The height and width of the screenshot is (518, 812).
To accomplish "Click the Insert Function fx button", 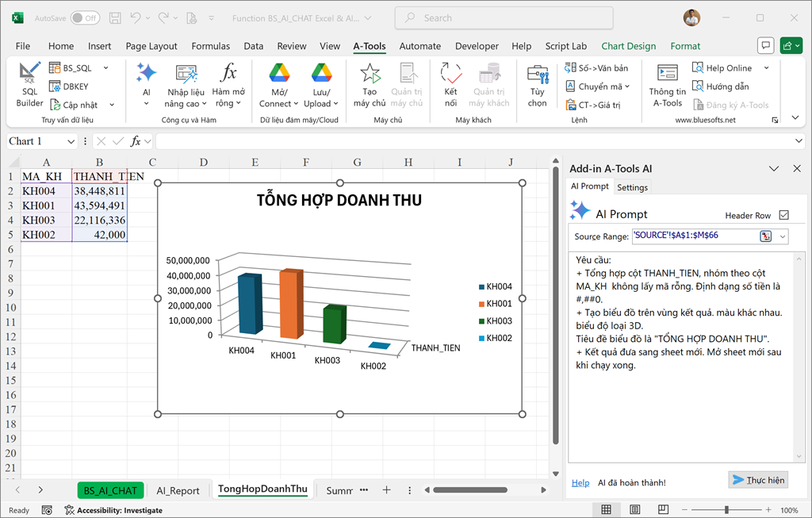I will pos(135,141).
